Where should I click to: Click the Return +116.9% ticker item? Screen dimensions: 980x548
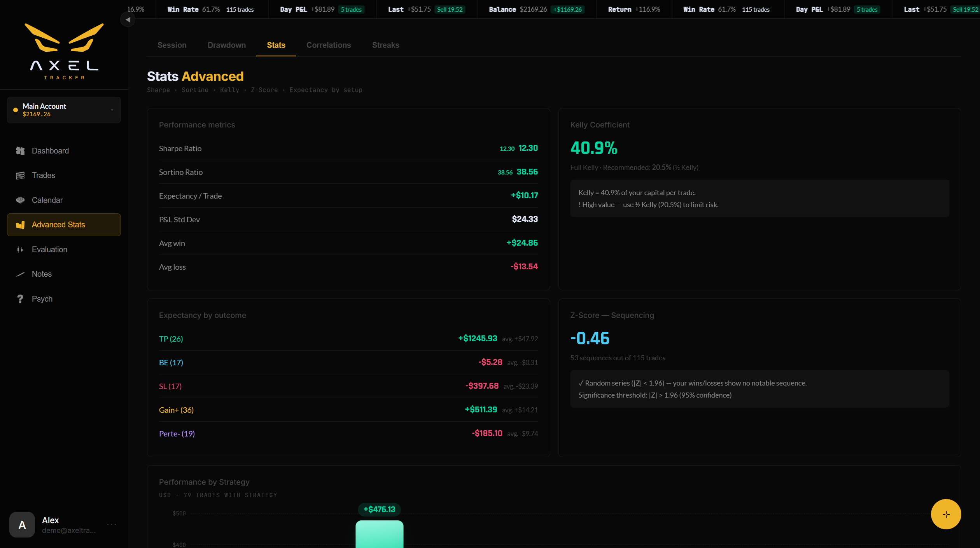coord(634,9)
